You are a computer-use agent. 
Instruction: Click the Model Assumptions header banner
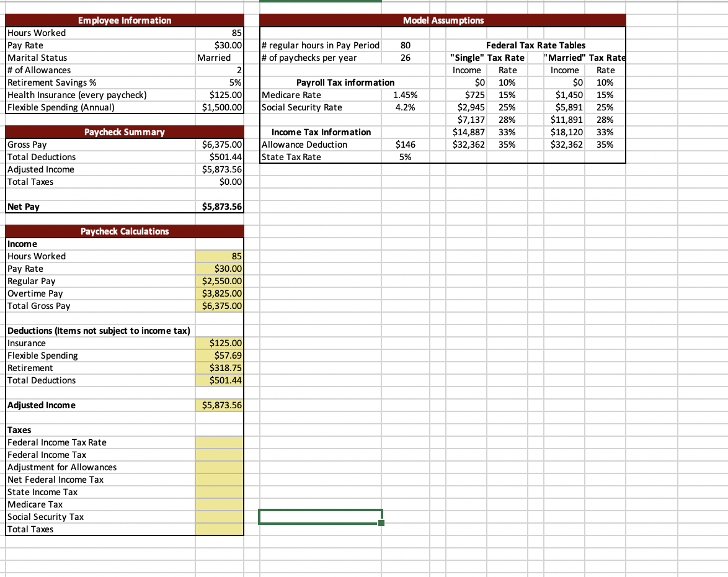(x=443, y=20)
